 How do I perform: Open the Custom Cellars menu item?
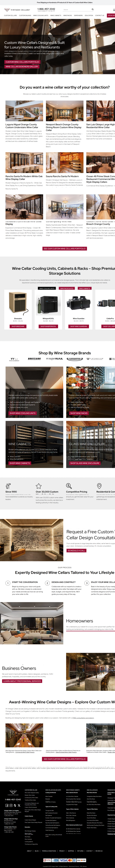(10, 16)
